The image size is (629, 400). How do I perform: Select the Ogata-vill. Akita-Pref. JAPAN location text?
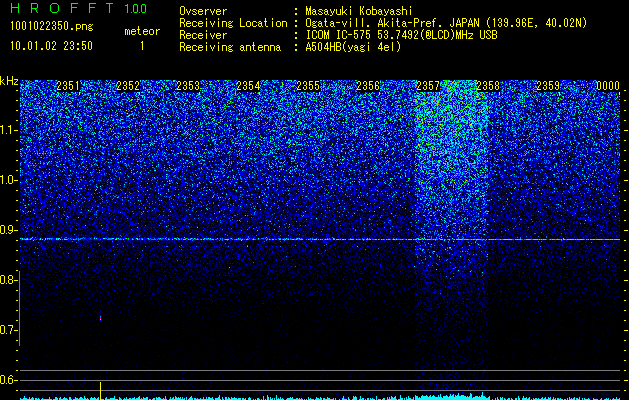click(x=446, y=23)
